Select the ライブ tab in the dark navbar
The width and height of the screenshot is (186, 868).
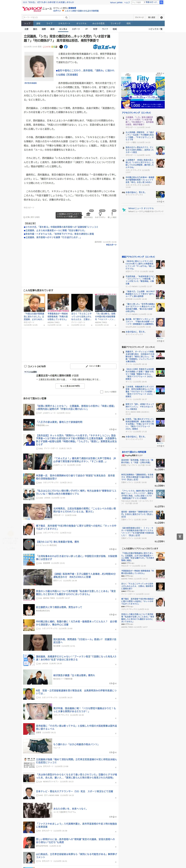click(x=49, y=24)
